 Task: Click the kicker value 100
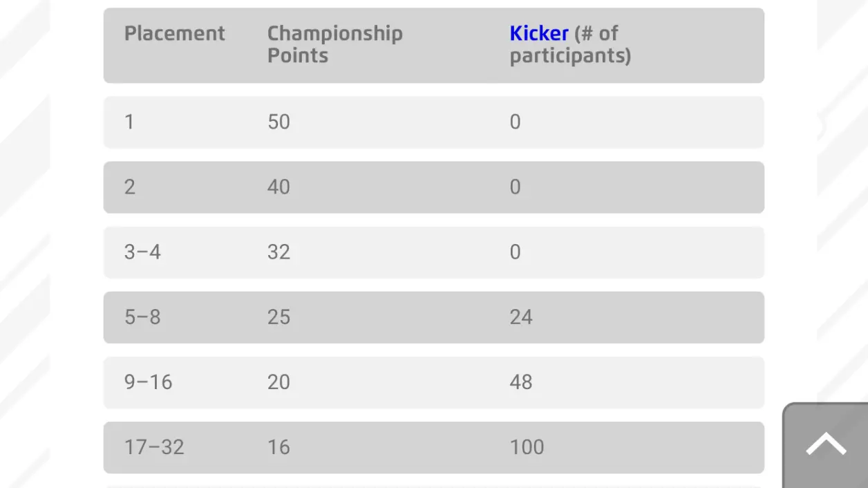click(x=527, y=447)
